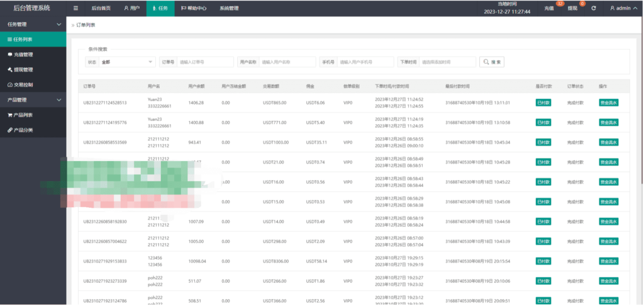Open the 充值 notifications with badge 32
Image resolution: width=644 pixels, height=306 pixels.
[549, 8]
